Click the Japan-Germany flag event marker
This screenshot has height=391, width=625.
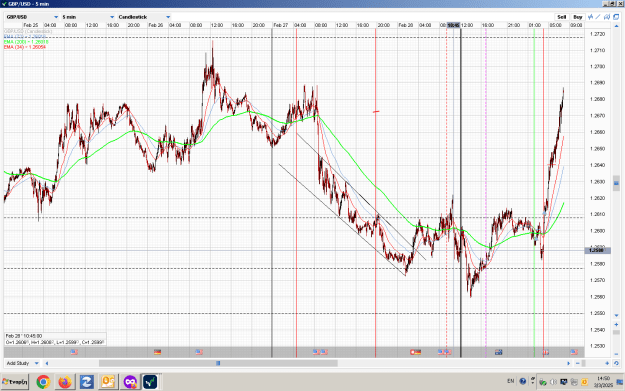[x=415, y=352]
